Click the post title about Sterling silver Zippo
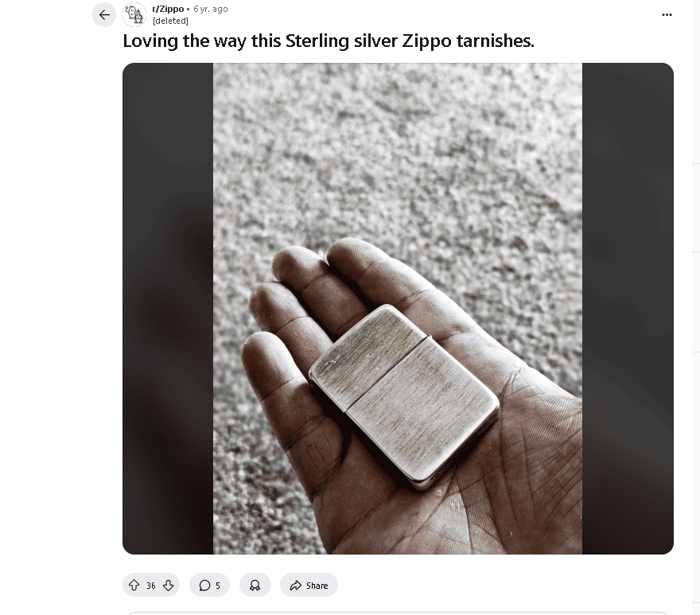Viewport: 700px width, 615px height. click(x=328, y=41)
